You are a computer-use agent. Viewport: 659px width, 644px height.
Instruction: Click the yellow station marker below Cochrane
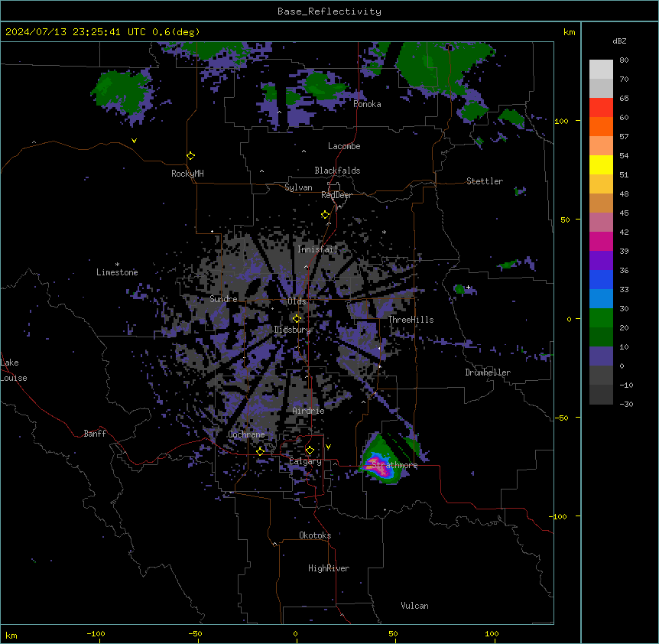(260, 451)
